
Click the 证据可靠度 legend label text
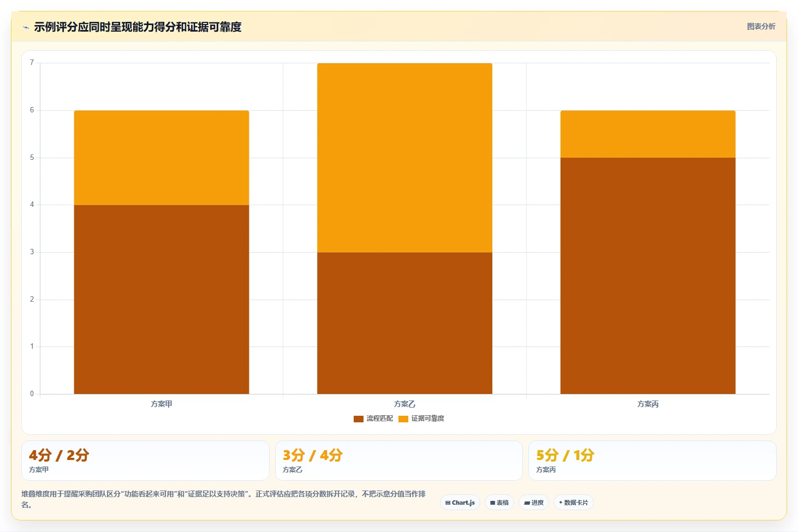[x=427, y=419]
